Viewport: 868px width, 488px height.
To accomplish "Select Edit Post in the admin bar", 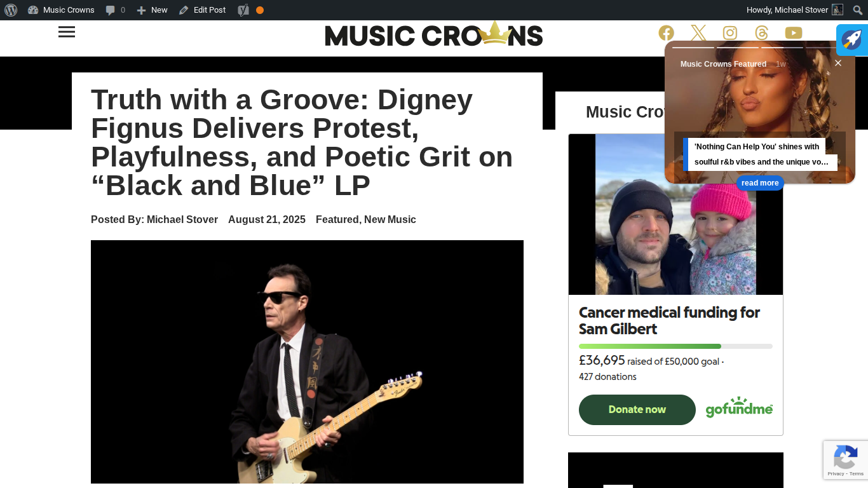I will pyautogui.click(x=203, y=10).
